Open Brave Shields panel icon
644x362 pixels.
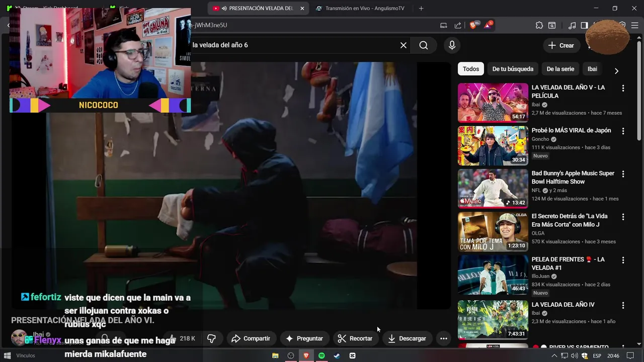(x=473, y=25)
